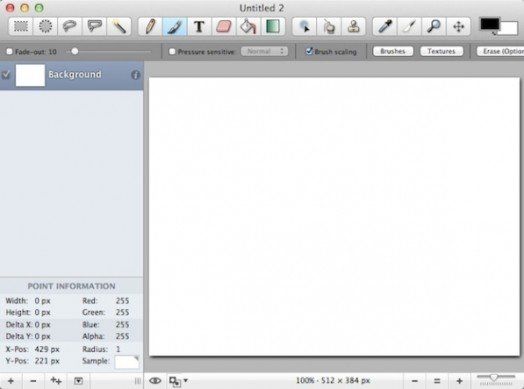Select the Eraser tool

(224, 26)
